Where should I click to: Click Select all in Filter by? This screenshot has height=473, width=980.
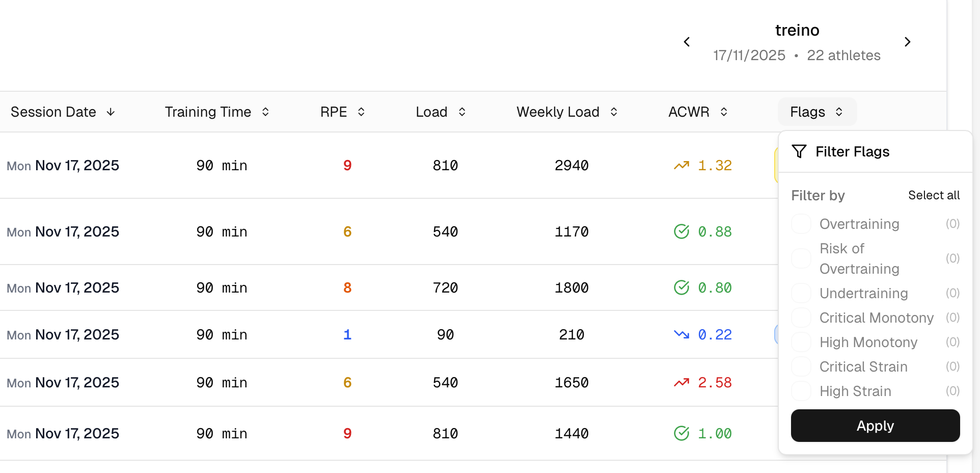point(934,195)
